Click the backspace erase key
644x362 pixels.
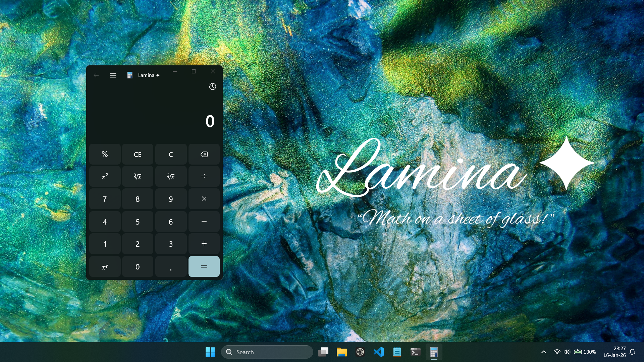coord(204,154)
